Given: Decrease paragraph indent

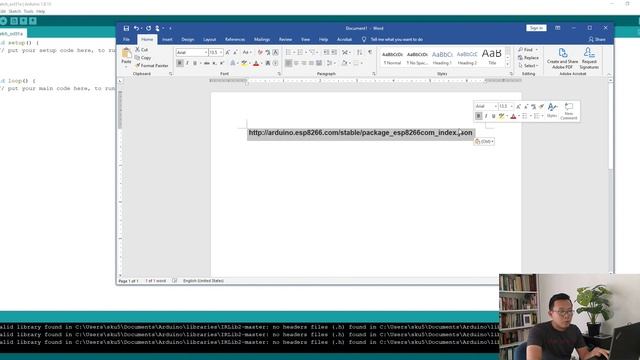Looking at the screenshot, I should (326, 52).
